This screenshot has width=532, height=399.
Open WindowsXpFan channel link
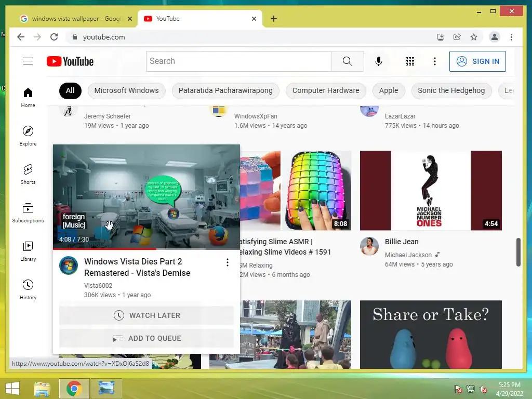pyautogui.click(x=256, y=116)
